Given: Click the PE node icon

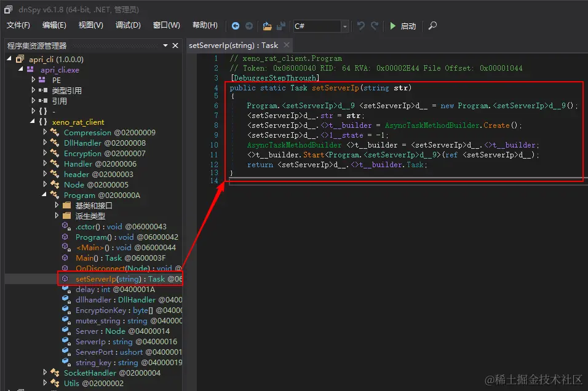Looking at the screenshot, I should click(42, 80).
